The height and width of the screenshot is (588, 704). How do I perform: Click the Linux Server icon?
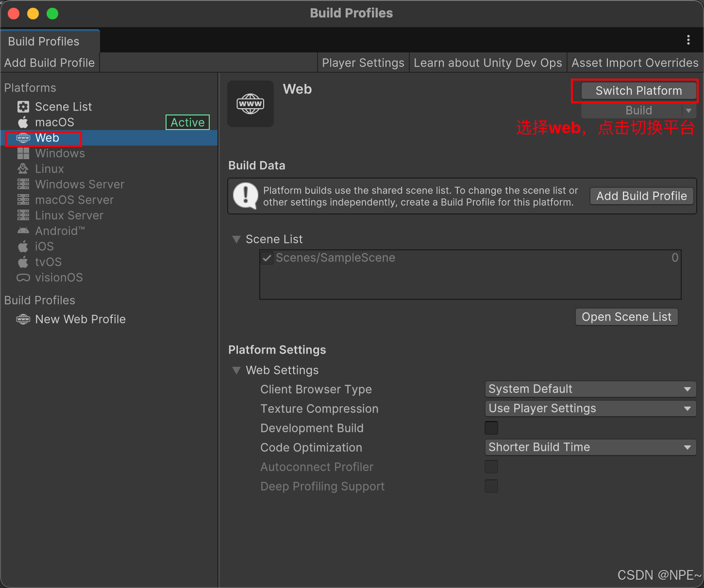[23, 215]
